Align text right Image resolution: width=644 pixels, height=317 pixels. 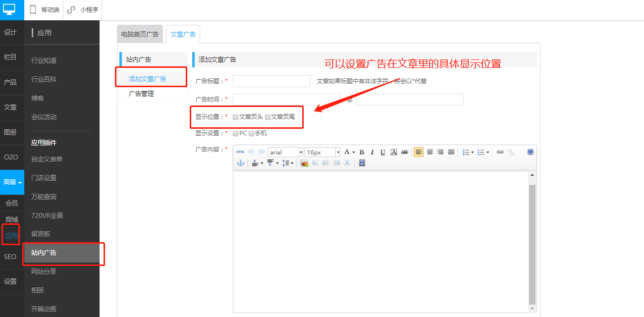click(x=440, y=152)
